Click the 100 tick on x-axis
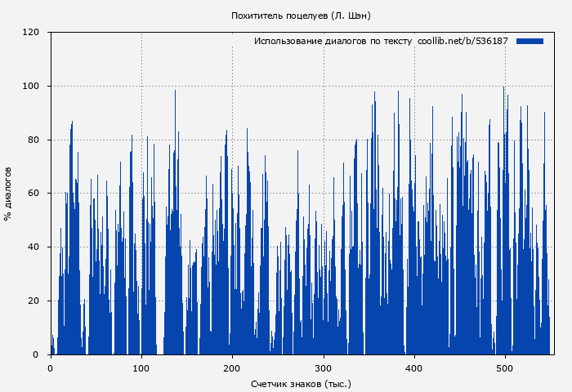572x392 pixels. coord(141,367)
